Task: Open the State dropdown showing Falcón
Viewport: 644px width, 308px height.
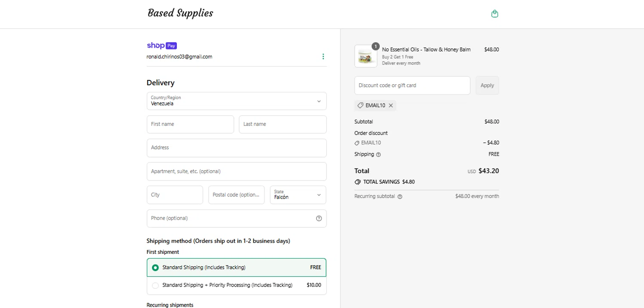Action: 298,195
